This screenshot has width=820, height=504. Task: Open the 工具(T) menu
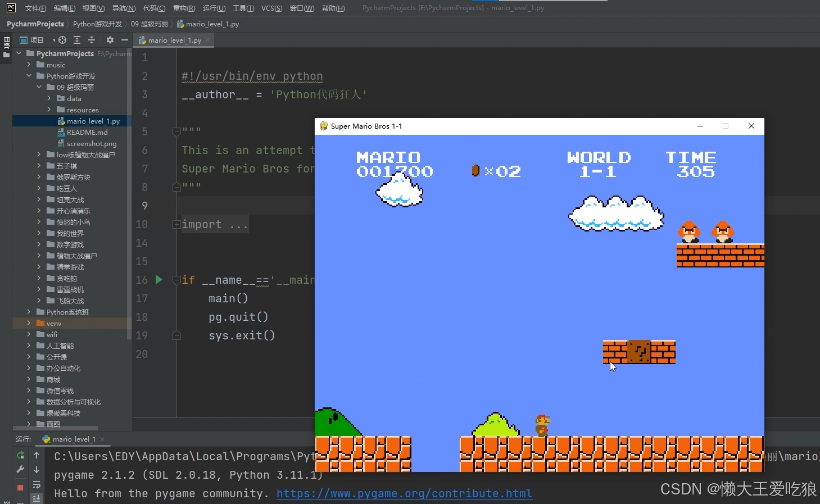(243, 8)
